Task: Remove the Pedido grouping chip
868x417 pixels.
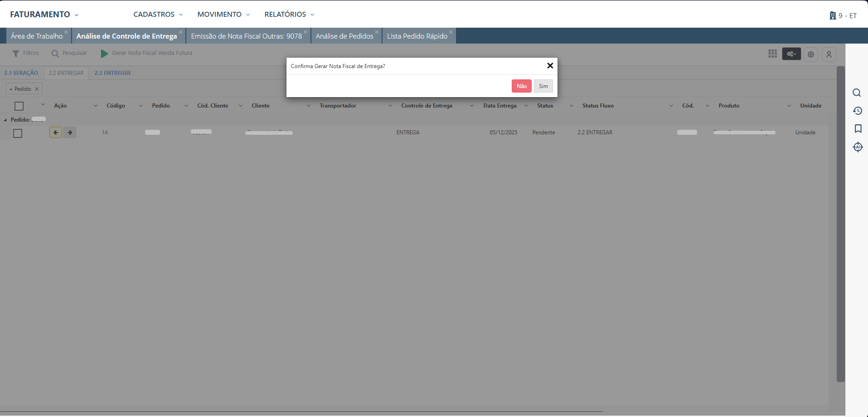Action: tap(37, 89)
